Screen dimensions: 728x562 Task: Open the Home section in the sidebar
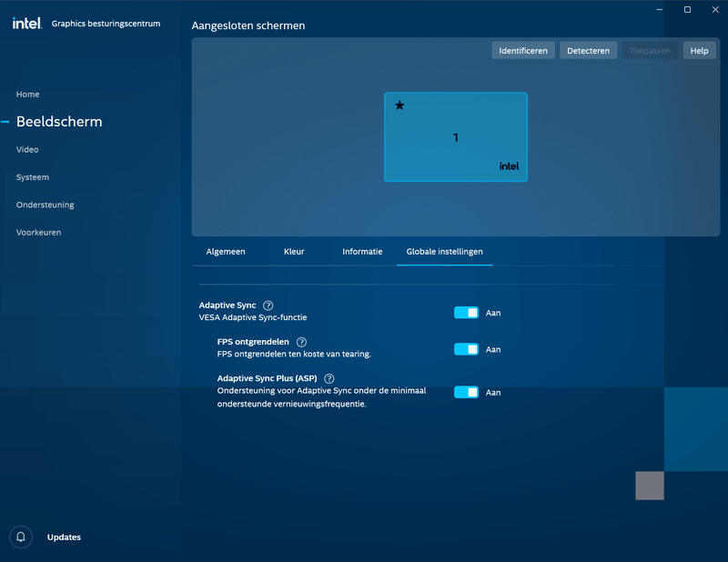click(x=27, y=94)
